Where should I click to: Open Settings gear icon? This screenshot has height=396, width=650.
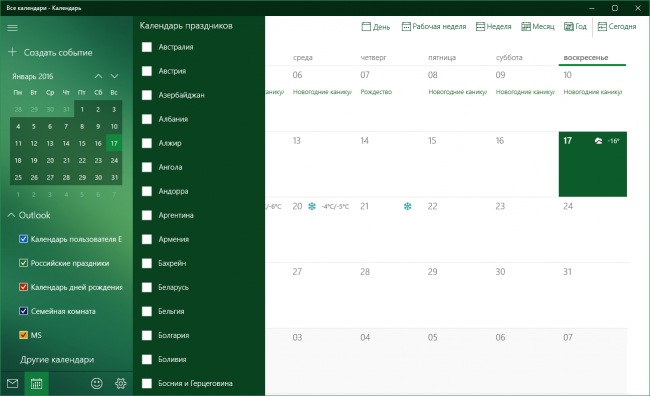click(121, 383)
